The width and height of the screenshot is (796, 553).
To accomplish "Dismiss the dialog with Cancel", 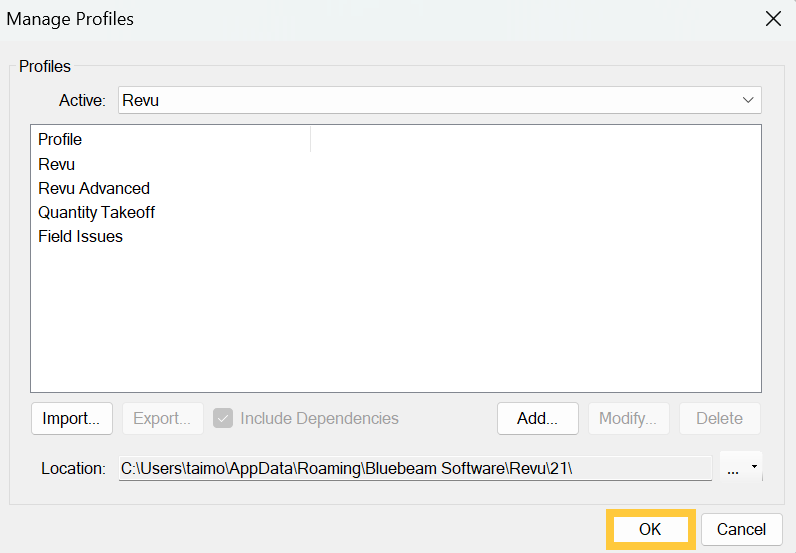I will 741,529.
